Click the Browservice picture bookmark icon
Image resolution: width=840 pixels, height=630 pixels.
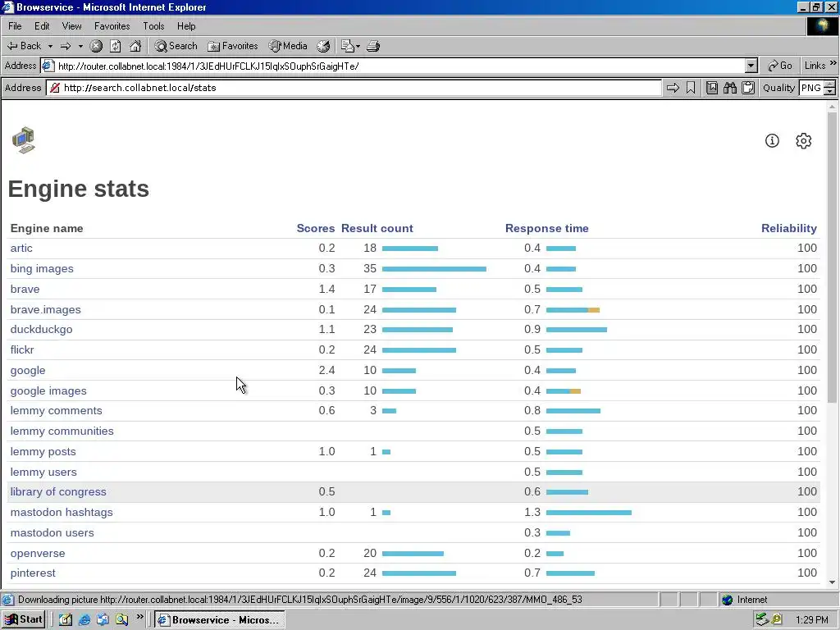(x=712, y=88)
